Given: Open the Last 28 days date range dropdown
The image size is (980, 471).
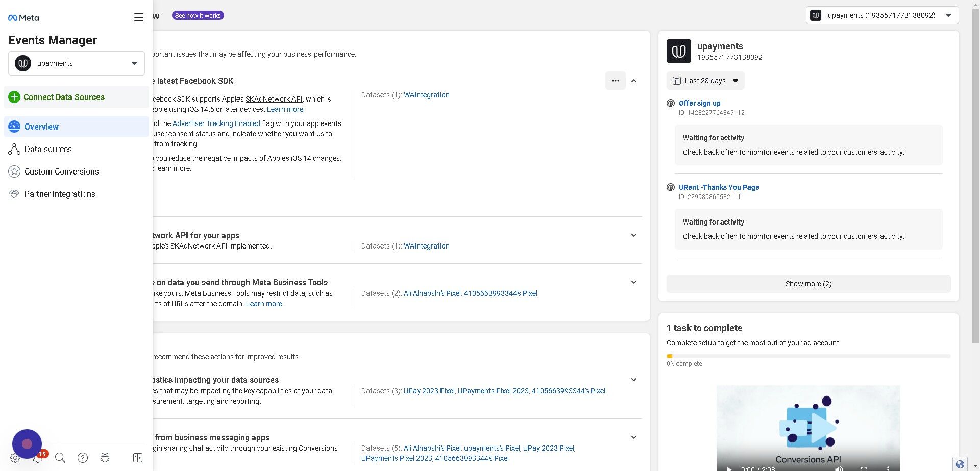Looking at the screenshot, I should click(x=705, y=81).
